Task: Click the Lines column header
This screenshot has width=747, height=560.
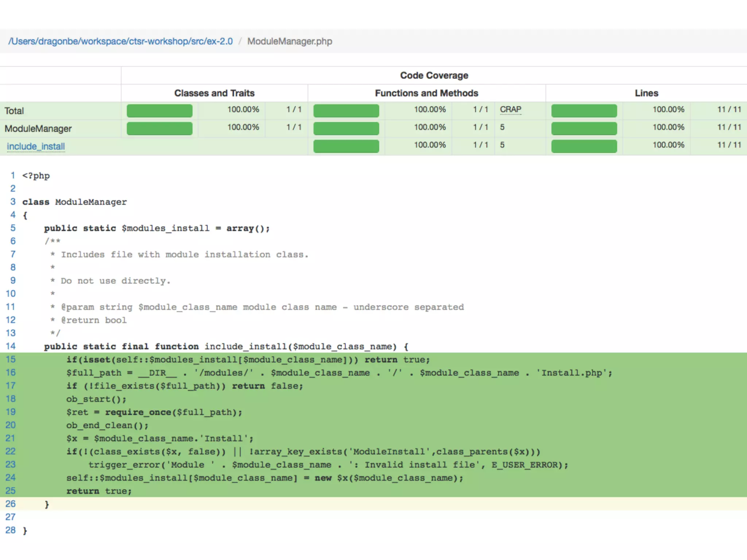Action: pyautogui.click(x=646, y=93)
